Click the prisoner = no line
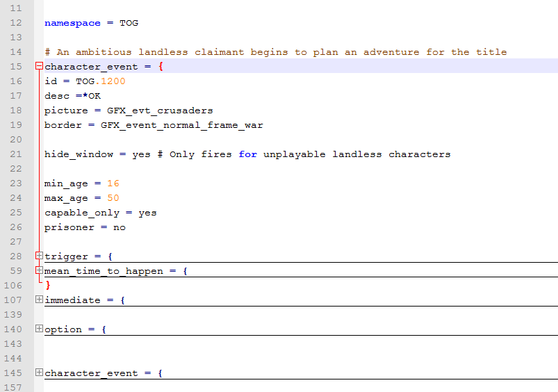558x392 pixels. point(85,227)
